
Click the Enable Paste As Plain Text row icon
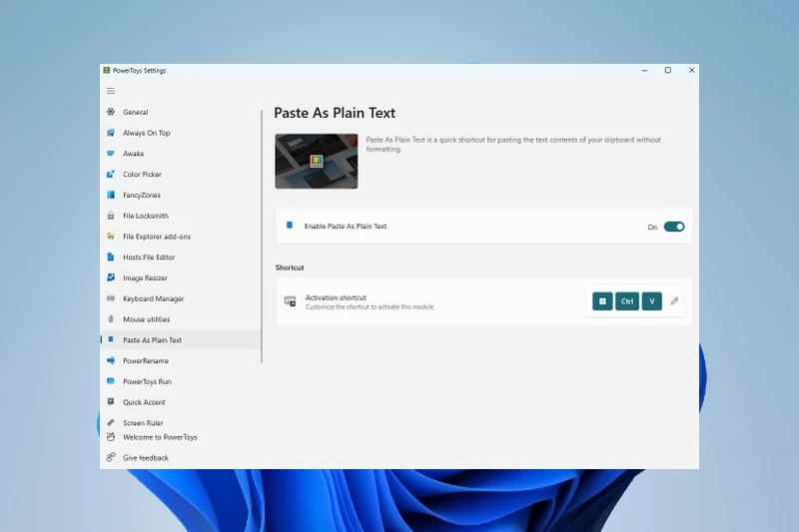tap(290, 225)
